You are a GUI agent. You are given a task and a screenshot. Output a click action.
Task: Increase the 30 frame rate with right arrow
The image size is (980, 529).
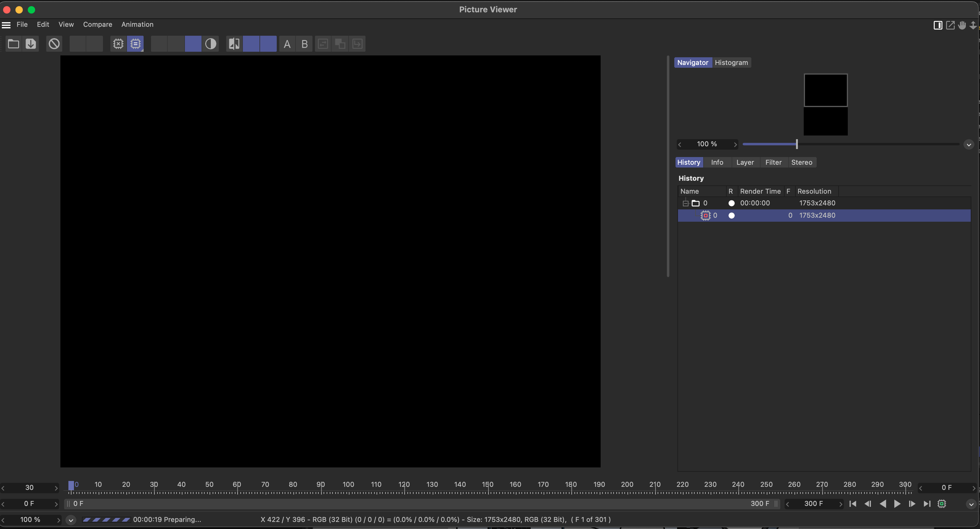click(56, 488)
